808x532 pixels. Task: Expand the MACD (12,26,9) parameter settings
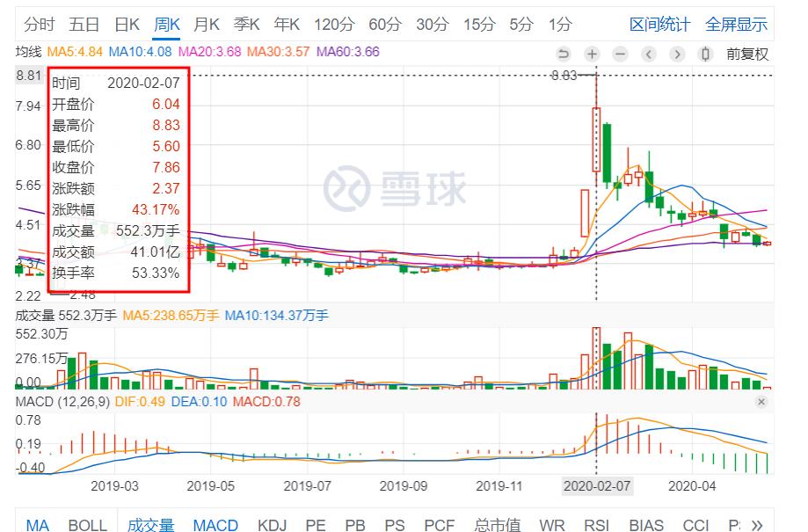point(60,401)
